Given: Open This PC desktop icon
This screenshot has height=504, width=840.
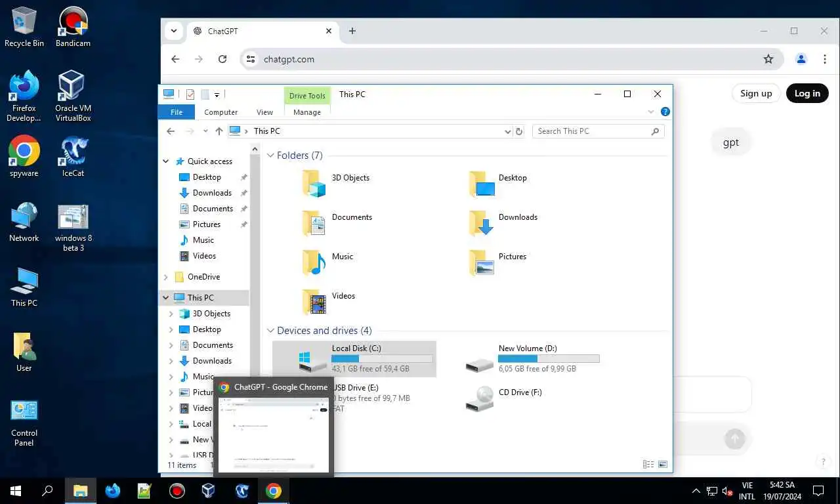Looking at the screenshot, I should [24, 287].
